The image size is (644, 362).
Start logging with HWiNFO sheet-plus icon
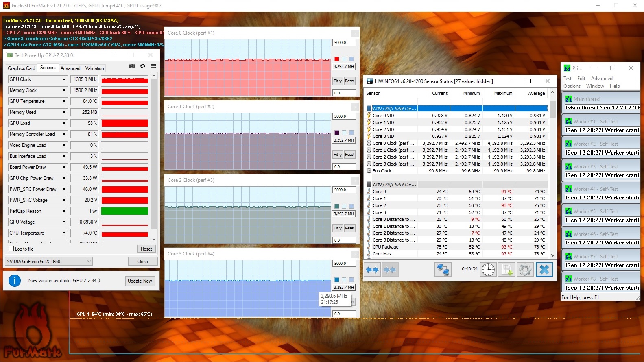(x=507, y=270)
